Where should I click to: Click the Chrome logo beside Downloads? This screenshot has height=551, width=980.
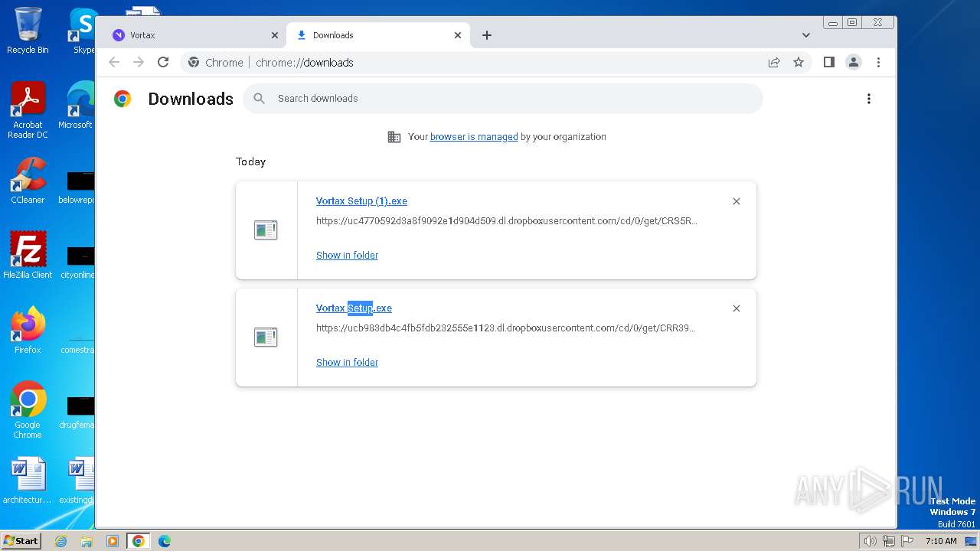point(122,99)
